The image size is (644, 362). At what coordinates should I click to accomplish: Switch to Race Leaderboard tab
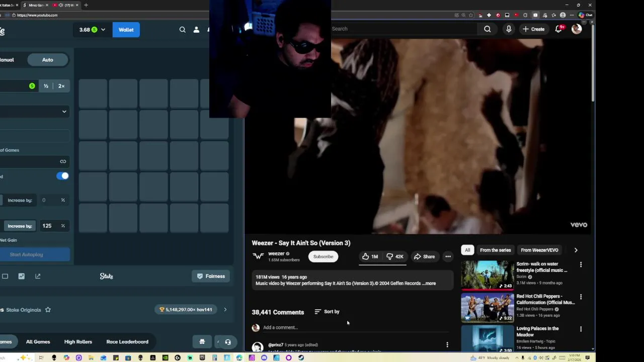127,342
